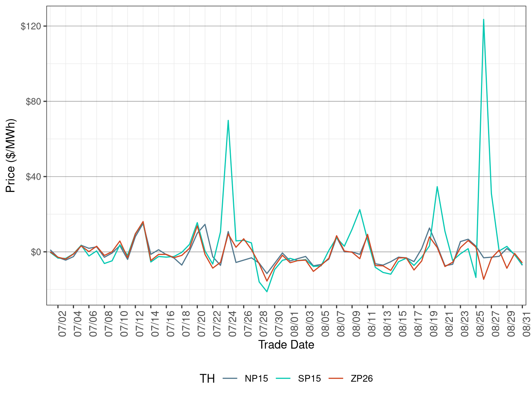Click the Price ($/MWh) axis title

tap(11, 156)
